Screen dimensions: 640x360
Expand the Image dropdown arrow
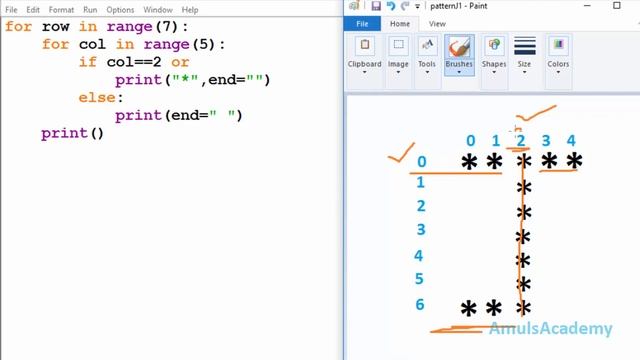point(398,72)
